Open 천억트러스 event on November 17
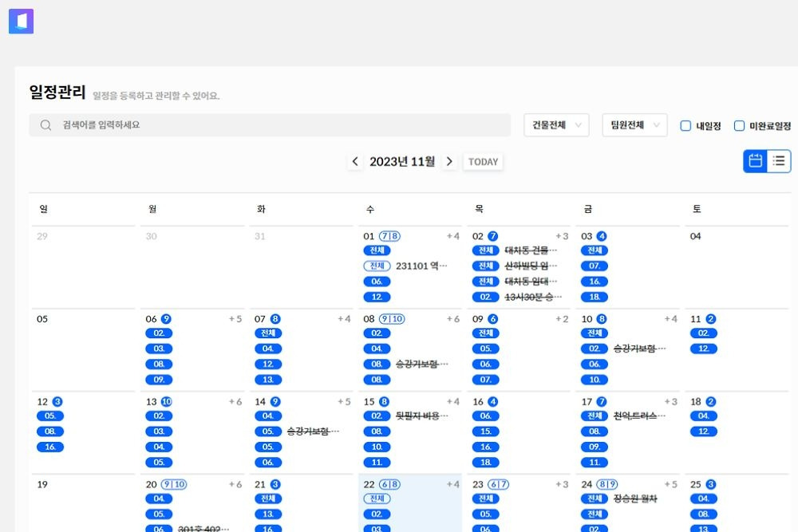Viewport: 798px width, 532px height. (639, 416)
